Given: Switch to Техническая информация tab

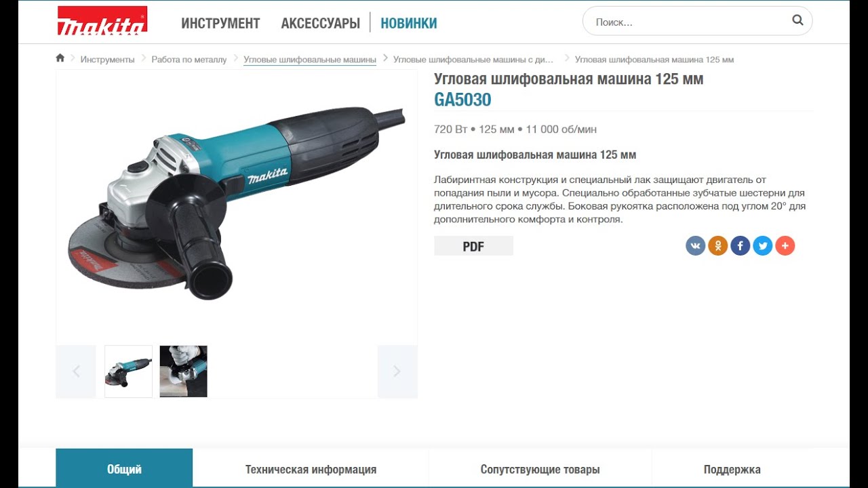Looking at the screenshot, I should [311, 469].
